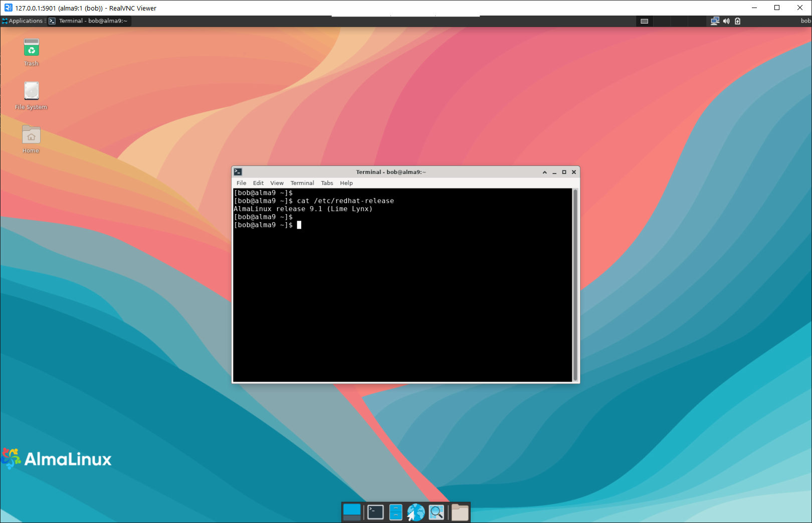This screenshot has width=812, height=523.
Task: Open the Terminal menu in menu bar
Action: (302, 183)
